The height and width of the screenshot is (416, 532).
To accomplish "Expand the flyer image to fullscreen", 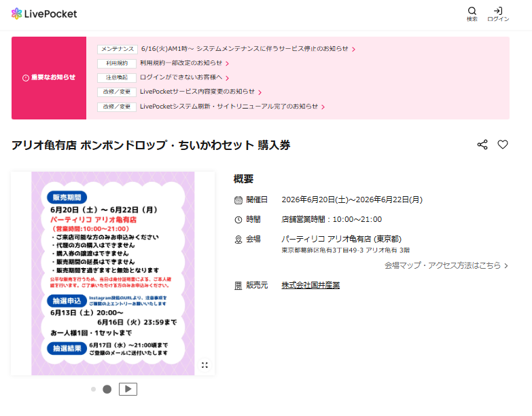I will click(205, 365).
